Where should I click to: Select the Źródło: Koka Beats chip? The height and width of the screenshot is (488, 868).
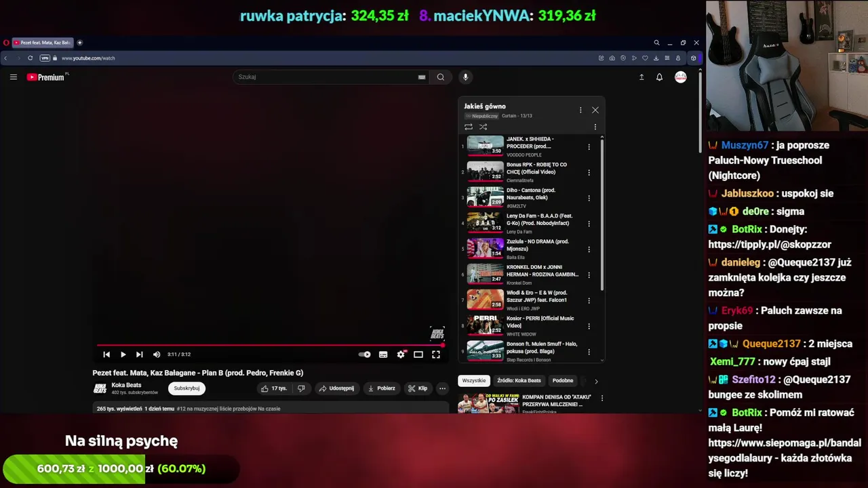coord(519,381)
